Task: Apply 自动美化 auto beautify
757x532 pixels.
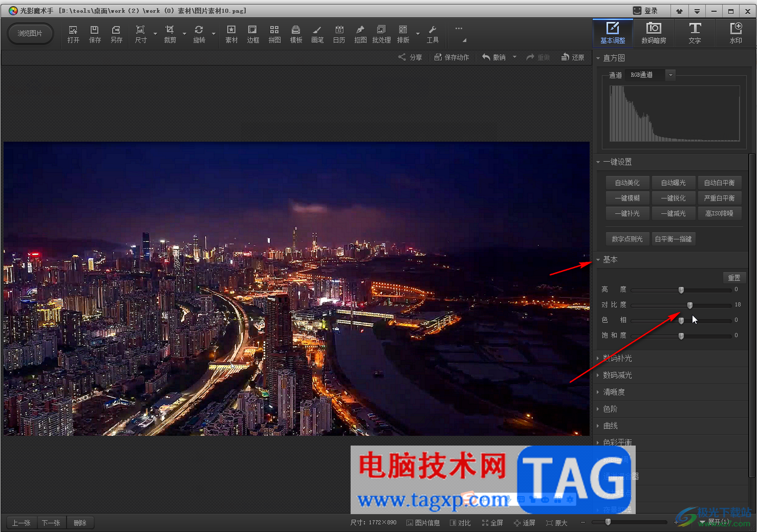Action: pos(628,183)
